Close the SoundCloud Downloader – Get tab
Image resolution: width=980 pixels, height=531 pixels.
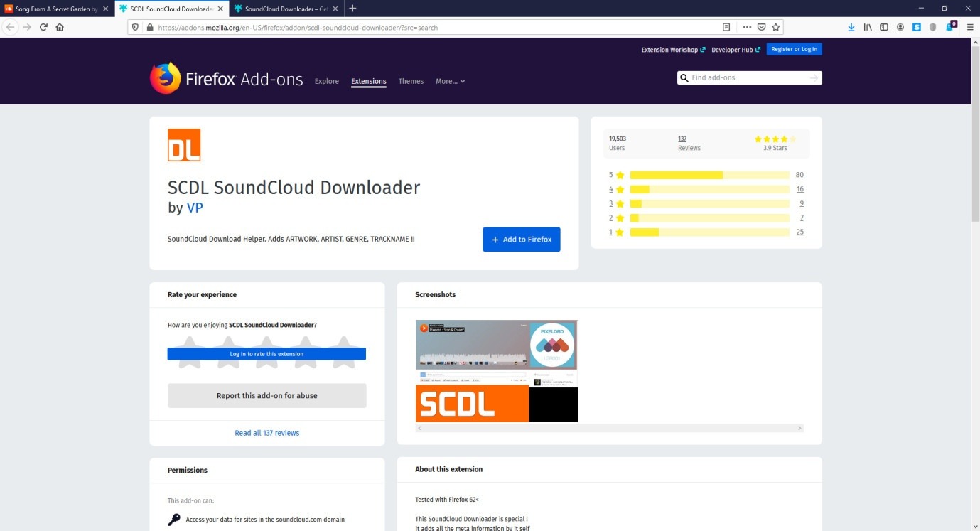pos(335,9)
